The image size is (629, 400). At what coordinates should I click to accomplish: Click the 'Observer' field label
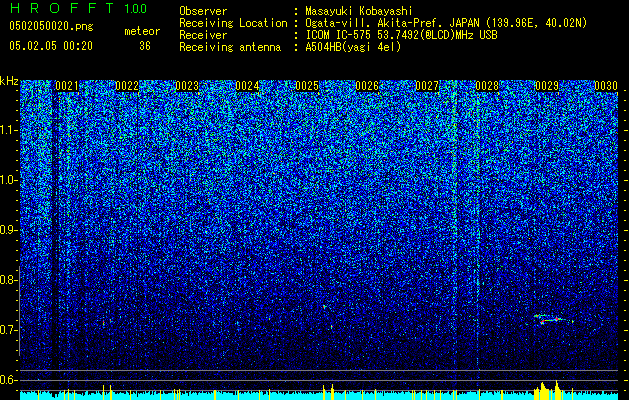click(x=203, y=11)
